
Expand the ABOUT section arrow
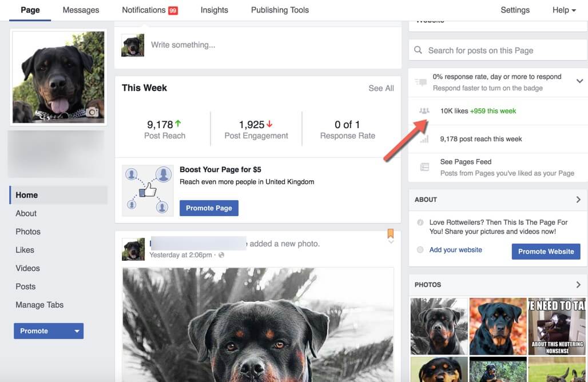[578, 200]
